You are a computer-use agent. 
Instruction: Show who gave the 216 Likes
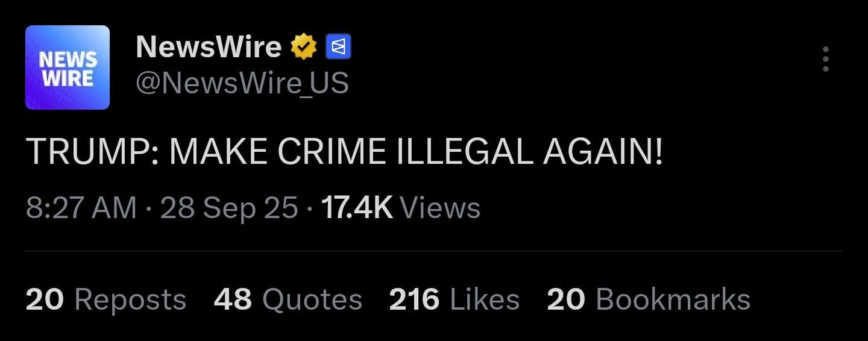click(454, 299)
